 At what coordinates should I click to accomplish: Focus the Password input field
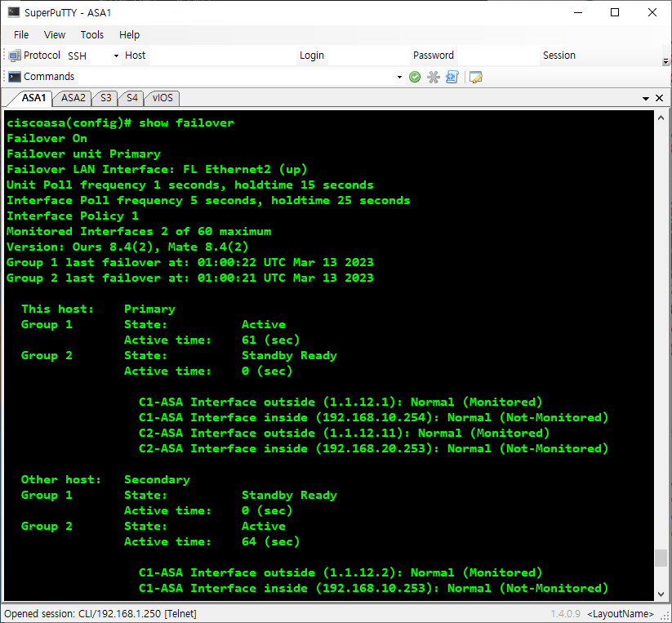[x=497, y=56]
